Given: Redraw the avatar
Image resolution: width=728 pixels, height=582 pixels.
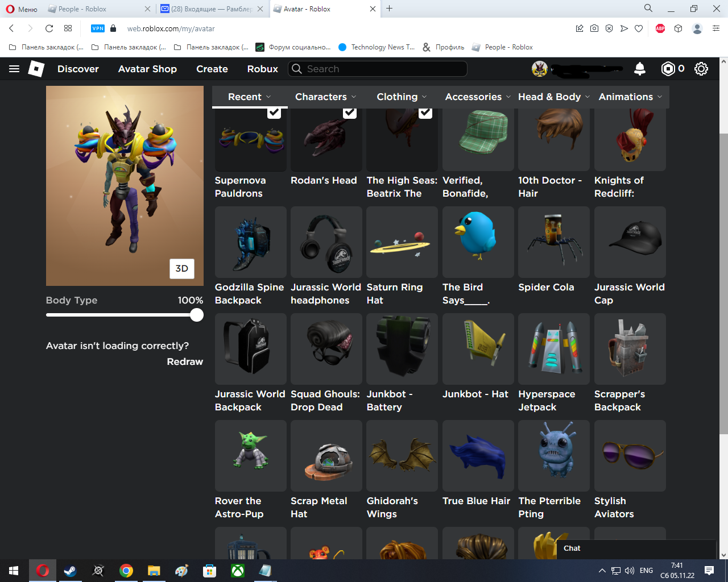Looking at the screenshot, I should click(185, 361).
